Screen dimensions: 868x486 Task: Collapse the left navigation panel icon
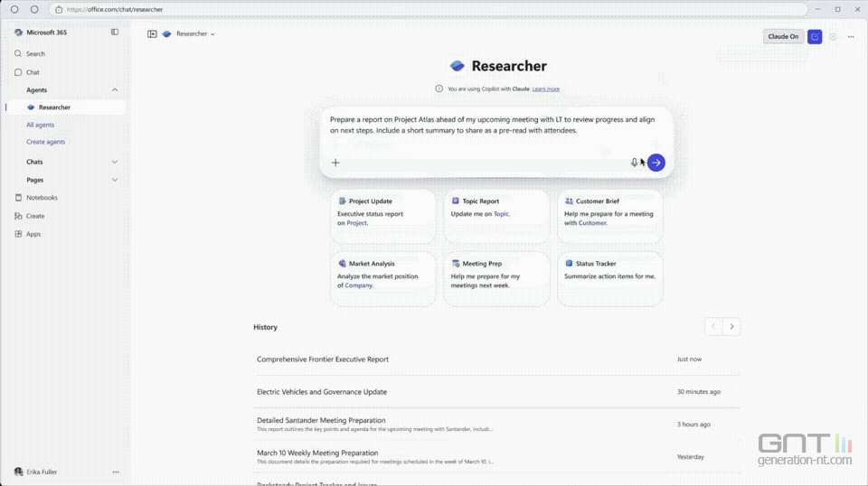[x=115, y=32]
